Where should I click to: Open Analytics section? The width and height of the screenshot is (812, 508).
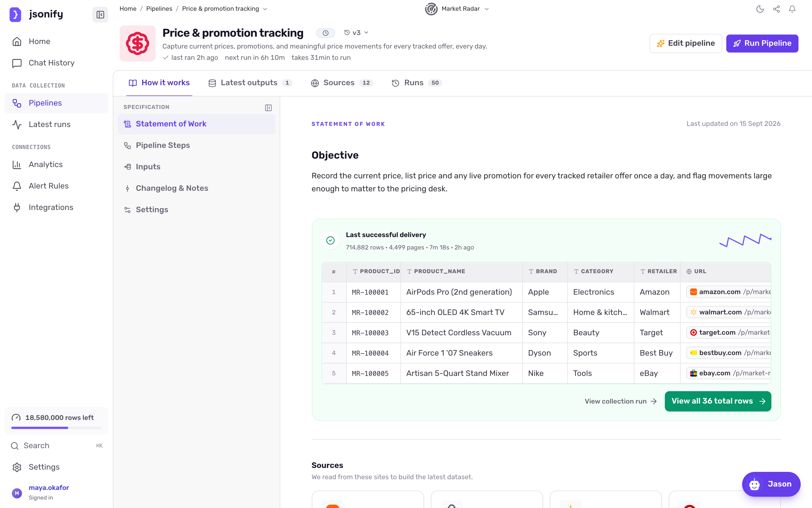(x=56, y=164)
